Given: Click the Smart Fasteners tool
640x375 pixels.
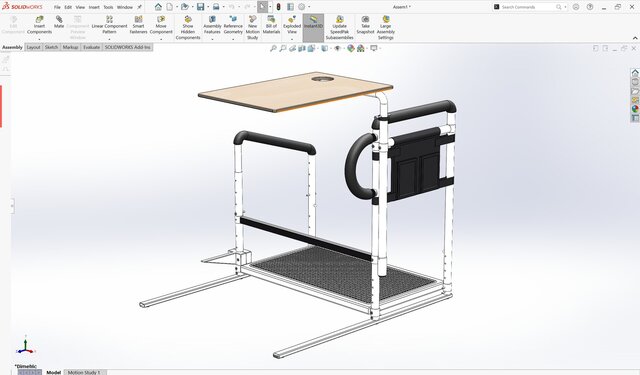Looking at the screenshot, I should (138, 24).
